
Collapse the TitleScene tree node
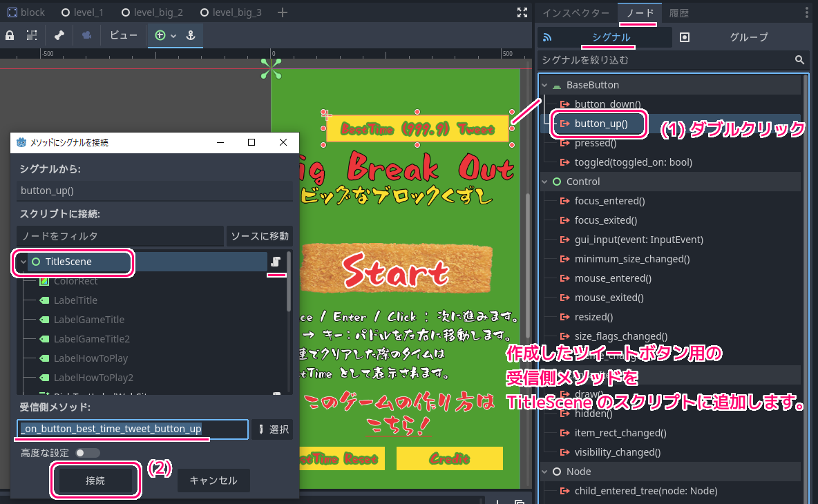pyautogui.click(x=23, y=262)
